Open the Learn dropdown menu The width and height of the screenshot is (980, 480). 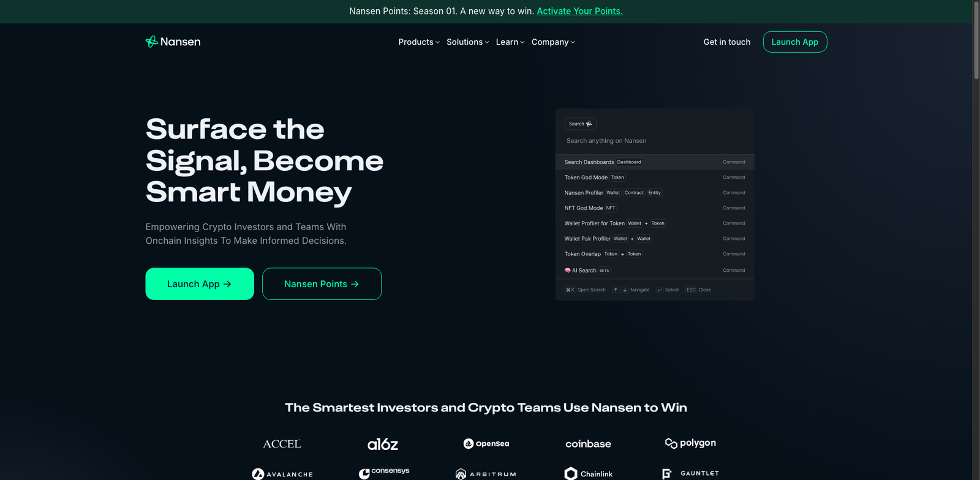pos(510,42)
